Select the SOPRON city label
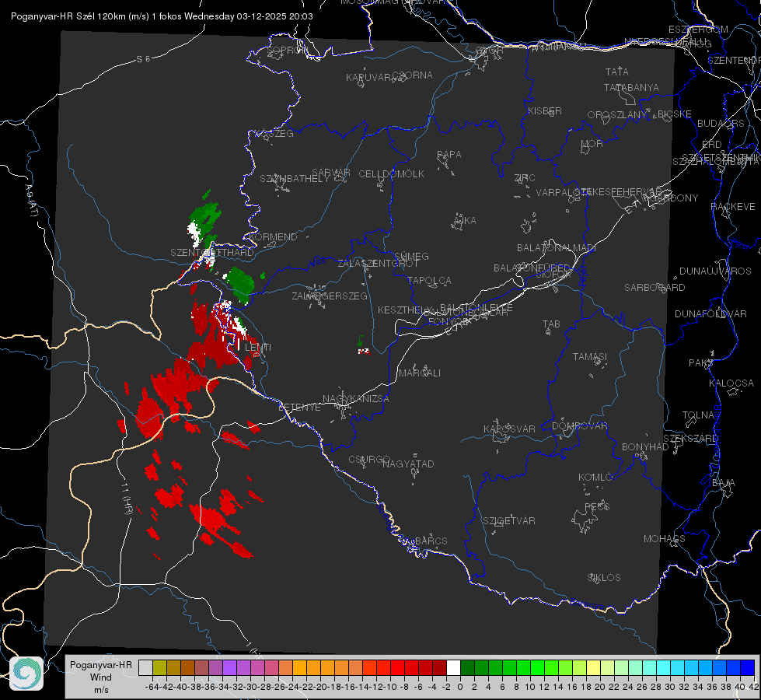 (x=286, y=50)
